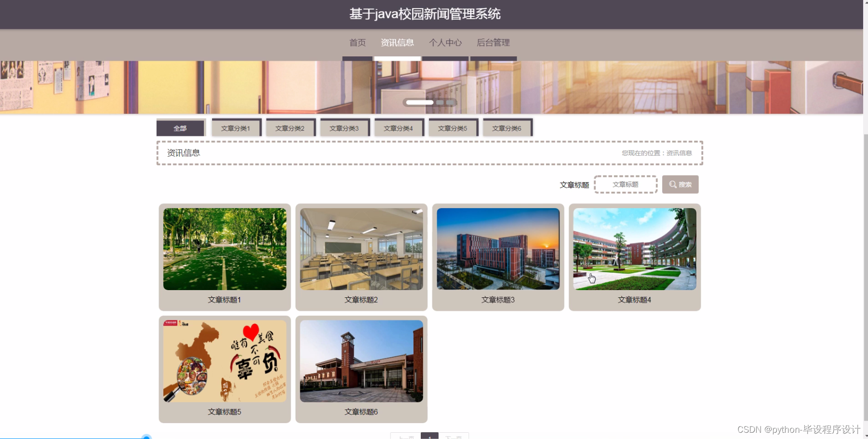Go to 下一页 next page

tap(454, 437)
